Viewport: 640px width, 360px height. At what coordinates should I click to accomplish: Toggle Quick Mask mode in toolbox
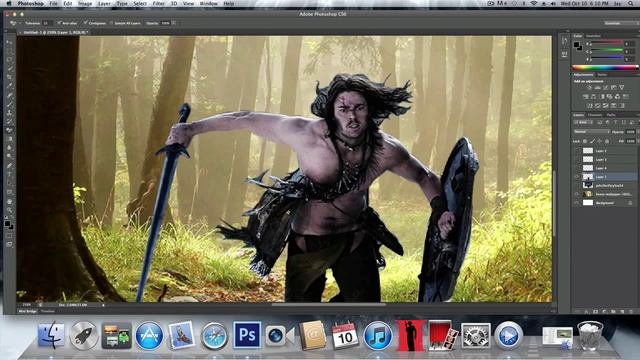9,236
